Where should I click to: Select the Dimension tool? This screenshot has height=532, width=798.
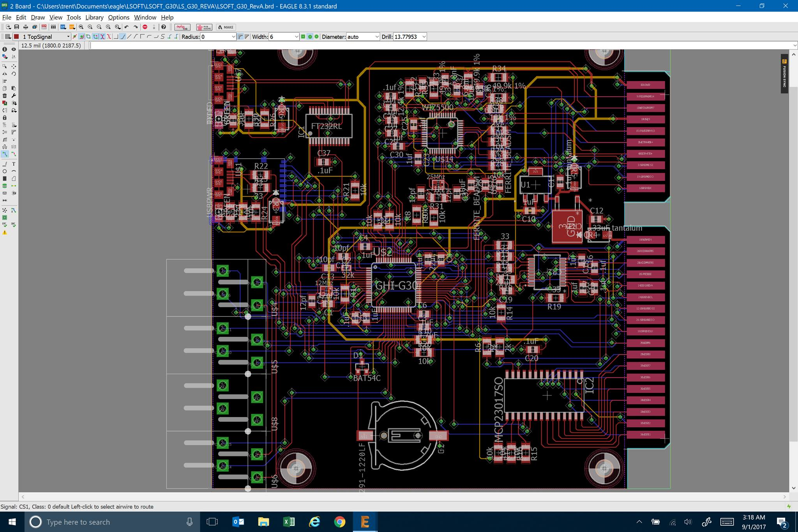(x=5, y=200)
